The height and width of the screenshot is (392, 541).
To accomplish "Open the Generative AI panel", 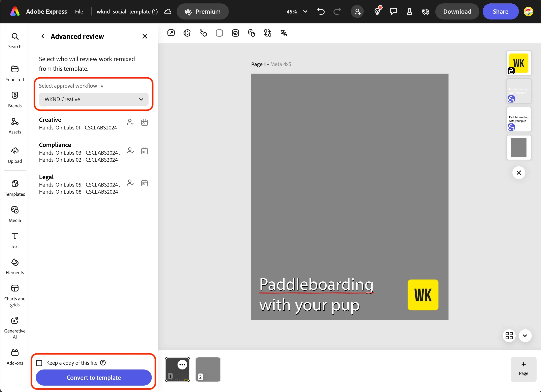I will 15,328.
